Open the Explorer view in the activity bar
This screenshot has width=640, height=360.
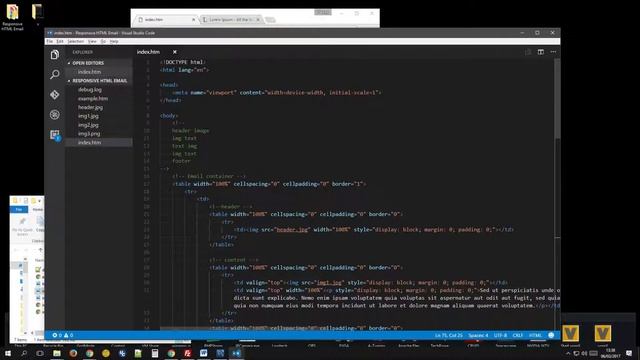55,55
